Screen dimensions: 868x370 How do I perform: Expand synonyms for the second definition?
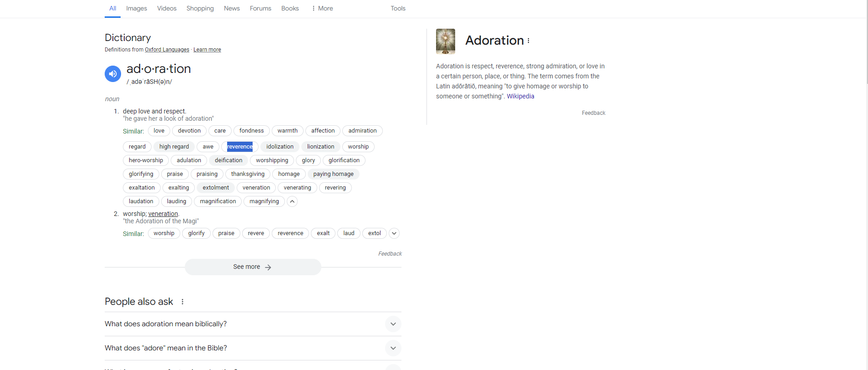click(394, 233)
